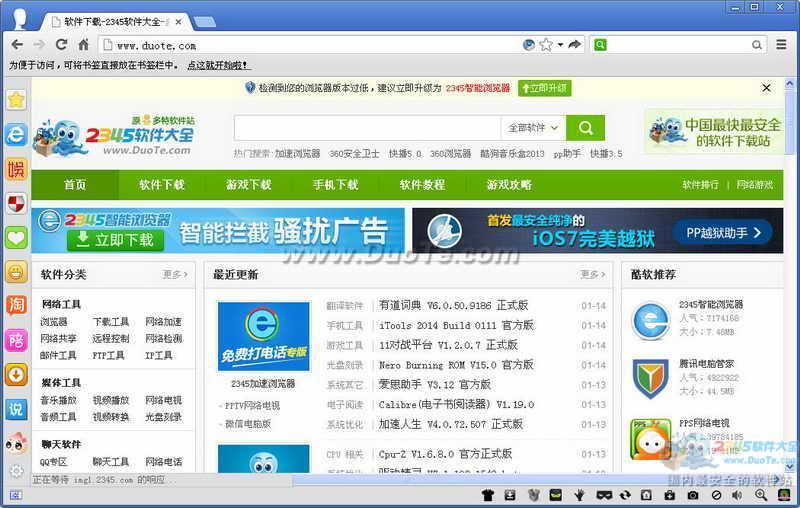The width and height of the screenshot is (800, 508).
Task: Close the 软件下载 browser tab
Action: point(178,22)
